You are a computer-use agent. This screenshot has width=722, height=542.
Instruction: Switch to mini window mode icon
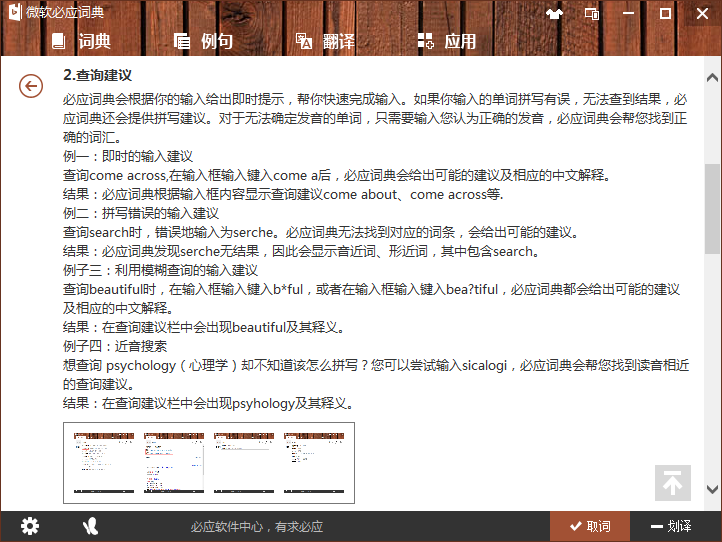click(592, 14)
